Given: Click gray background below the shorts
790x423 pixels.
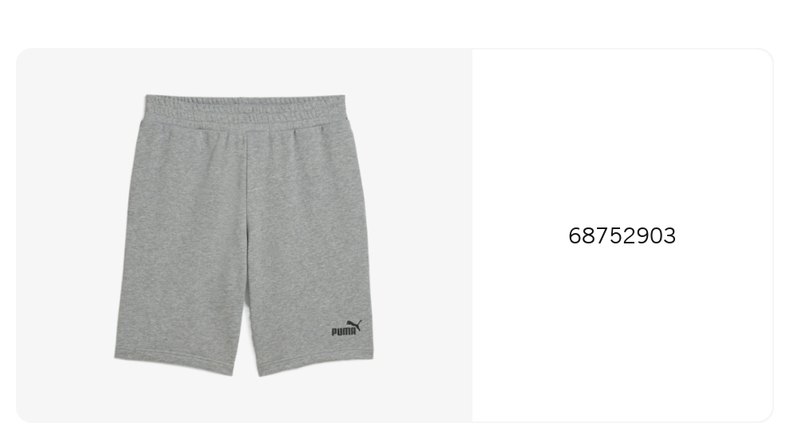Looking at the screenshot, I should pos(244,400).
